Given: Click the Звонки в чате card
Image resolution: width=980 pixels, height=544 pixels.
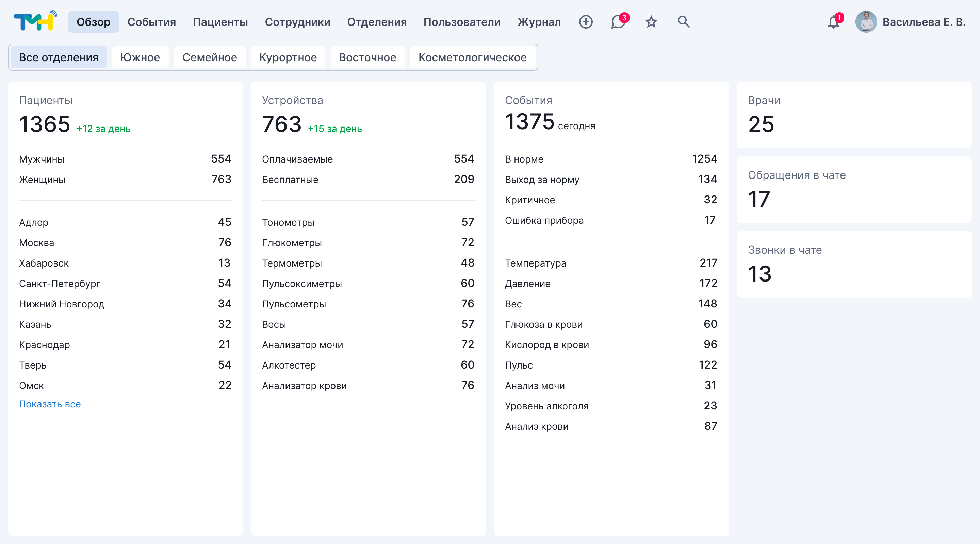Looking at the screenshot, I should 854,265.
